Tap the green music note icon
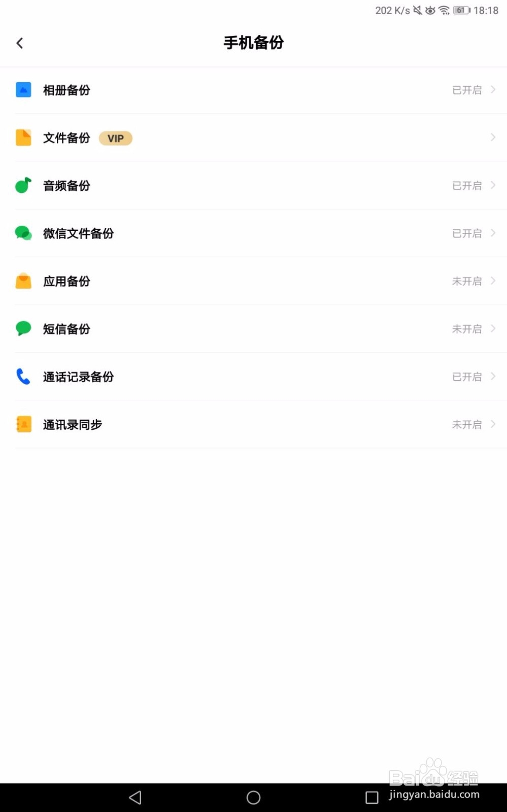The image size is (507, 812). pos(23,185)
